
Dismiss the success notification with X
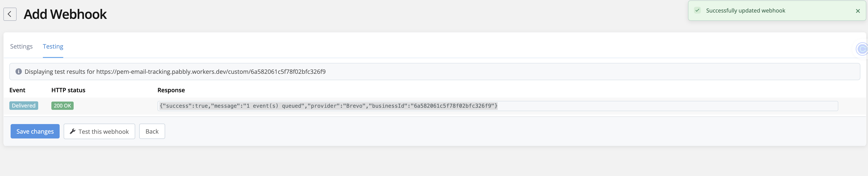[x=858, y=11]
